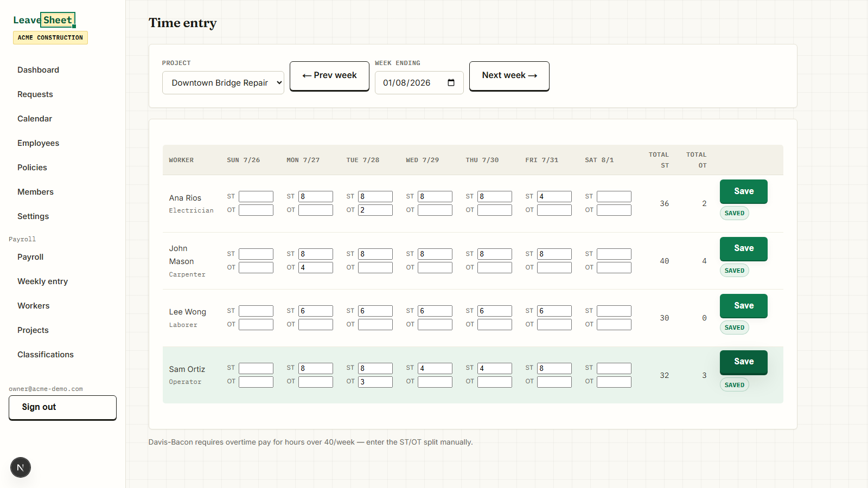Click John Mason Saturday ST field

coord(614,254)
